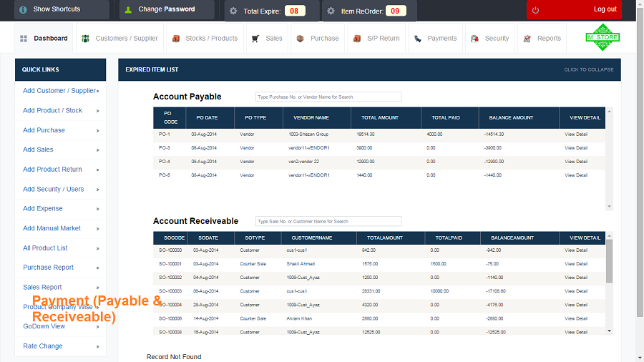
Task: Expand arrow beside Add Manual Market
Action: coord(98,229)
